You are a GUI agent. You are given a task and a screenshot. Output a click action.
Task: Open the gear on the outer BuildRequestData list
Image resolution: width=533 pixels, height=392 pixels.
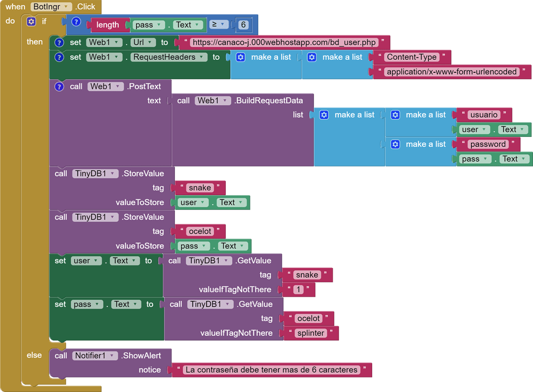(324, 115)
